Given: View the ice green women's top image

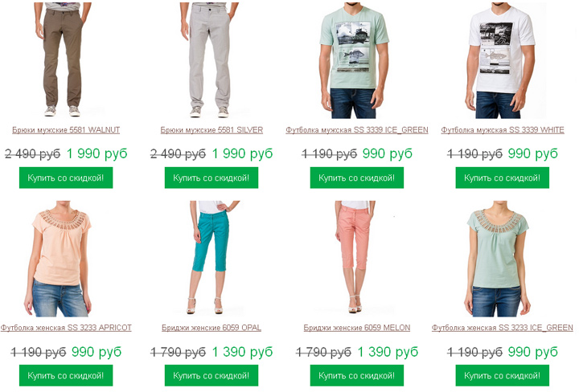Looking at the screenshot, I should (x=498, y=259).
